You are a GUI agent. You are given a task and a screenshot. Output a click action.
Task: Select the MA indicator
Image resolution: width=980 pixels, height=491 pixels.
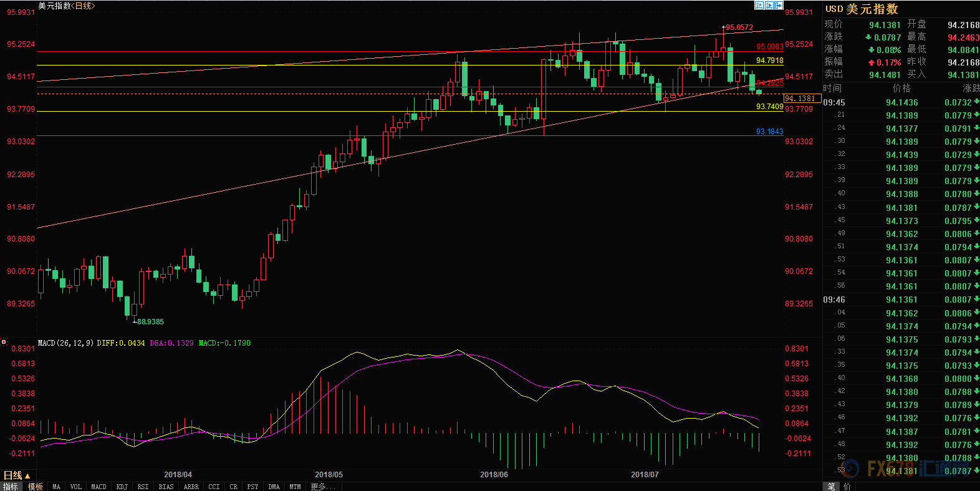57,487
